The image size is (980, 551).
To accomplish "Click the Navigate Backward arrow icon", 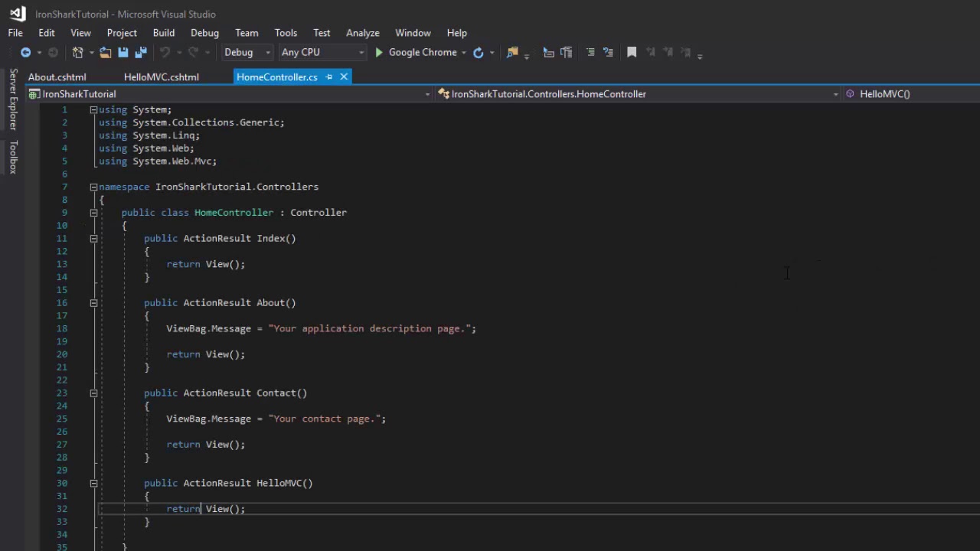I will pyautogui.click(x=25, y=53).
